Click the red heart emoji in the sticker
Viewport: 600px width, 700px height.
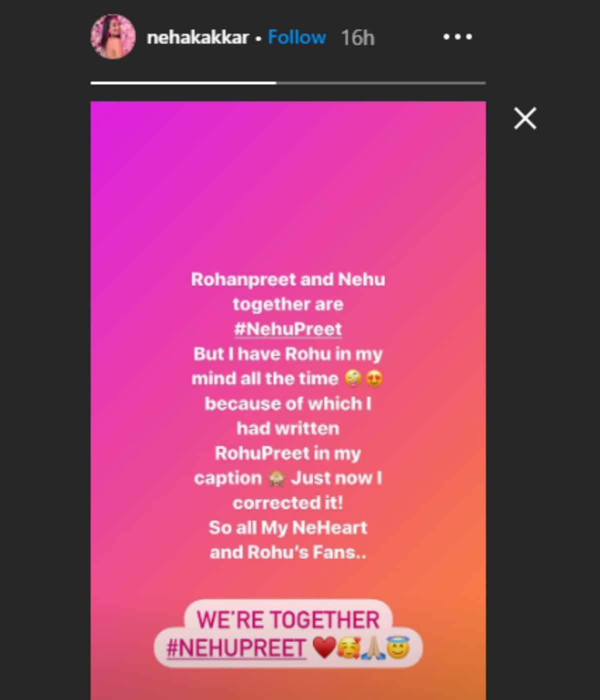coord(324,648)
